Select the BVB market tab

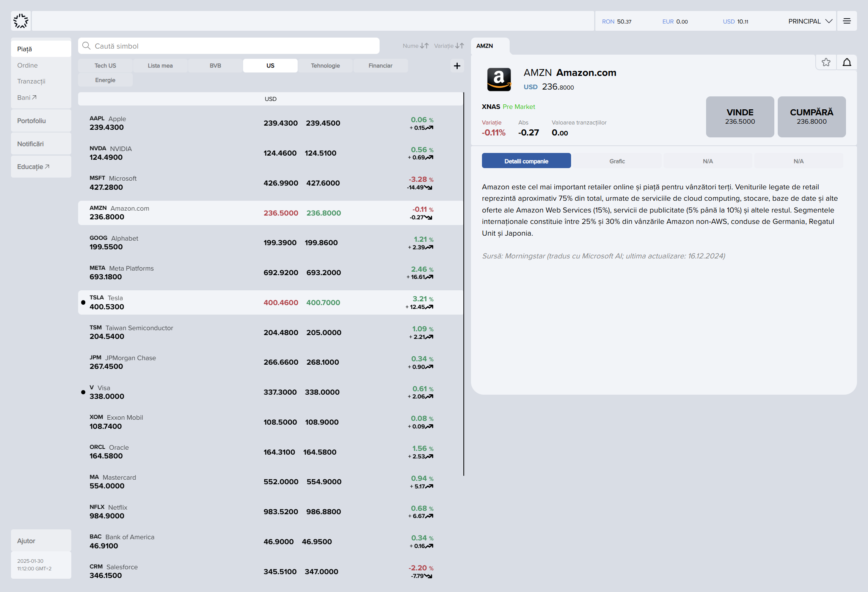tap(215, 66)
